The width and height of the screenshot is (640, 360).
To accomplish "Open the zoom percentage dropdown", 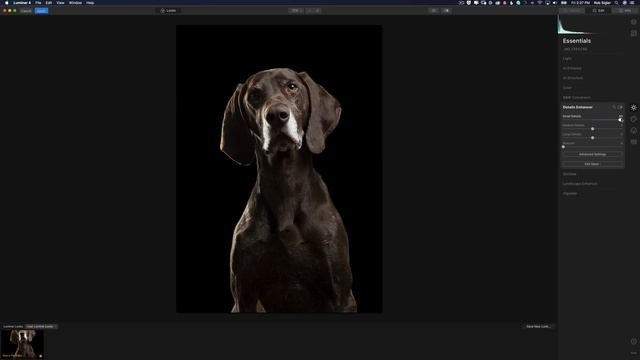I will coord(295,11).
